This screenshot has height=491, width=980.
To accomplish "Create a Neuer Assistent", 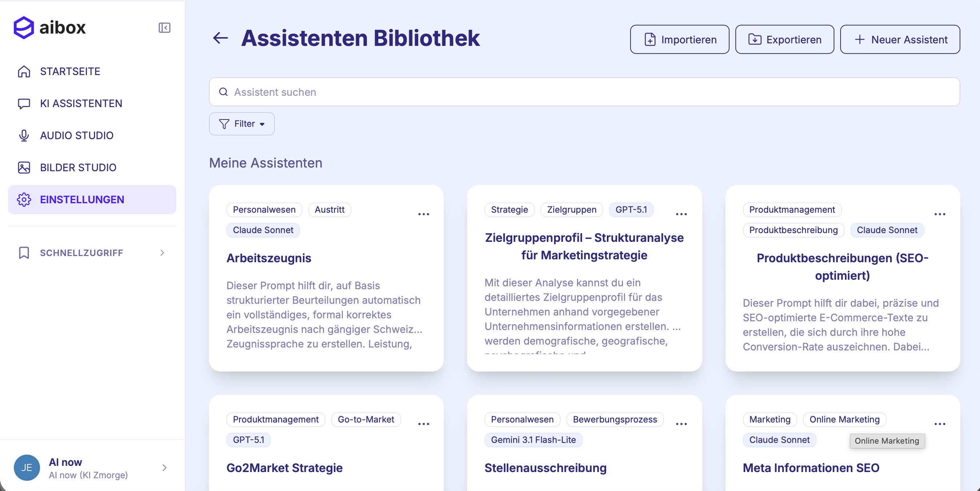I will (900, 40).
